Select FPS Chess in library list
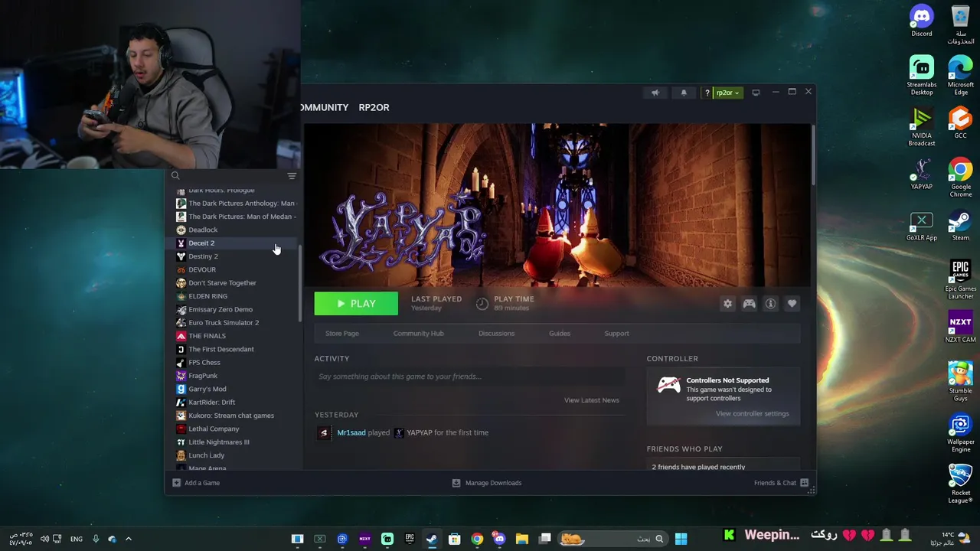The width and height of the screenshot is (980, 551). (x=233, y=363)
